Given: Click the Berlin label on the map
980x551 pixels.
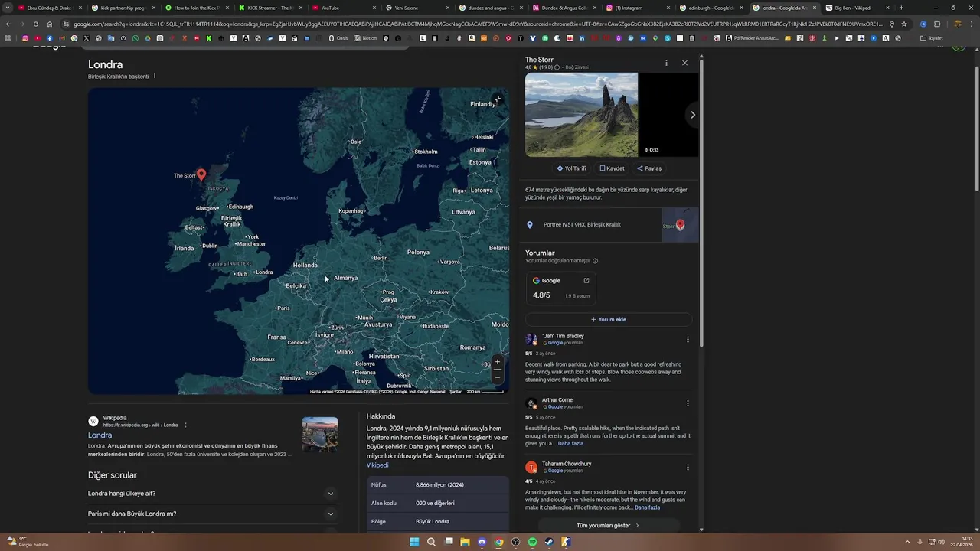Looking at the screenshot, I should (381, 258).
